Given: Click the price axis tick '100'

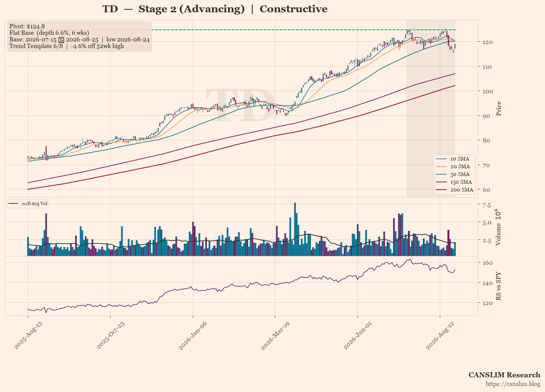Looking at the screenshot, I should 487,91.
